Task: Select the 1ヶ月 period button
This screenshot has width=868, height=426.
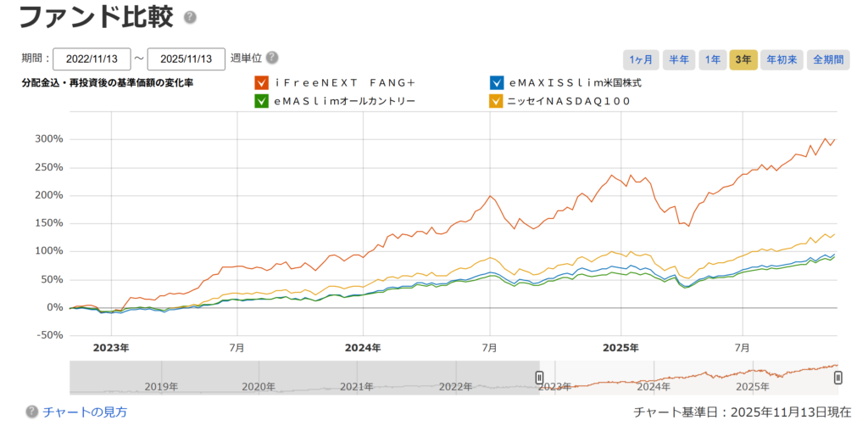Action: point(641,59)
